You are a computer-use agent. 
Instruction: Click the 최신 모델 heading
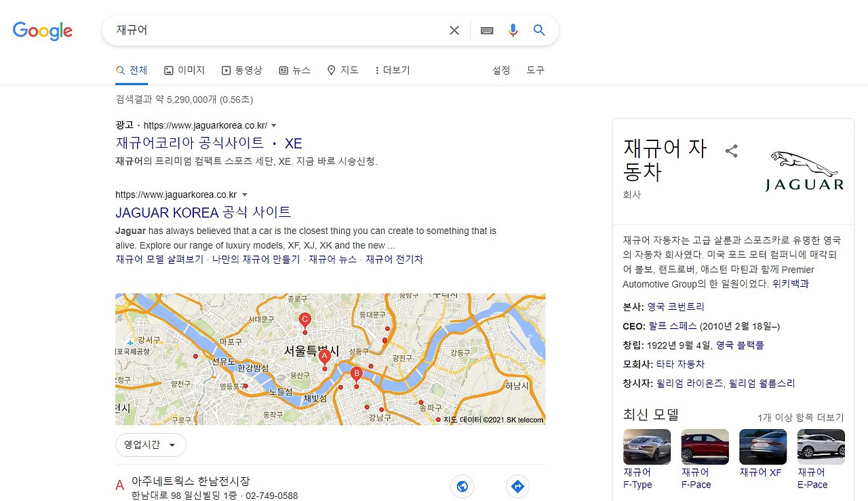650,414
